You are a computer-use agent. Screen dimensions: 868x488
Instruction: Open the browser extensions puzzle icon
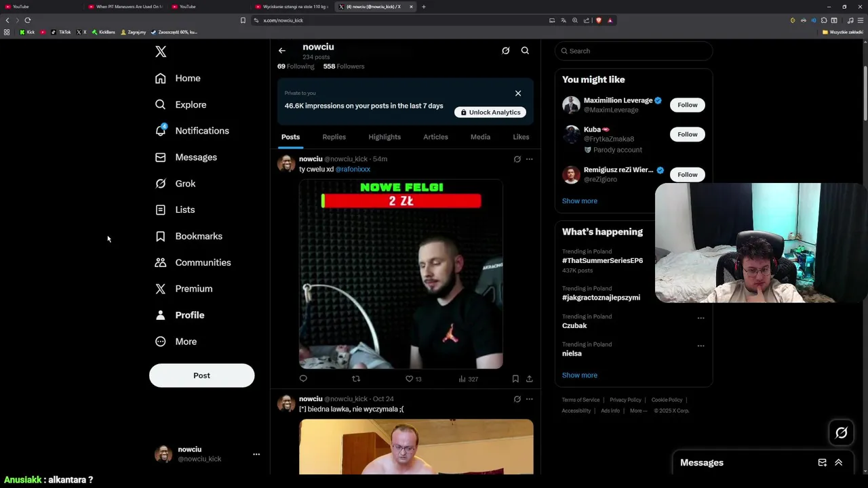point(823,20)
